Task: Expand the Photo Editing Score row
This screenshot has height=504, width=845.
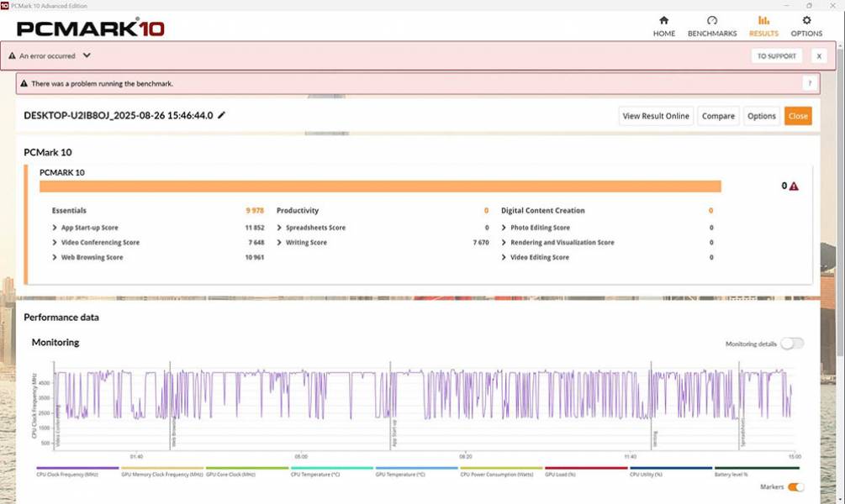Action: click(x=504, y=228)
